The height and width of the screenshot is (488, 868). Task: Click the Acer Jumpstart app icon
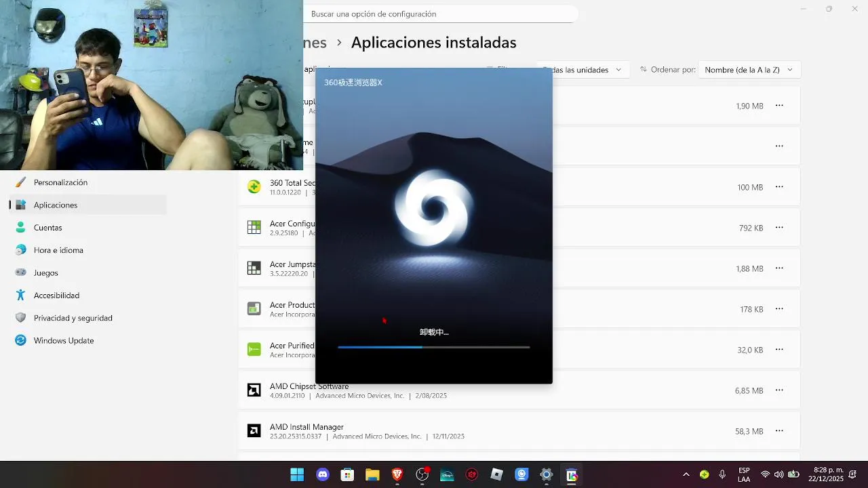(x=254, y=268)
